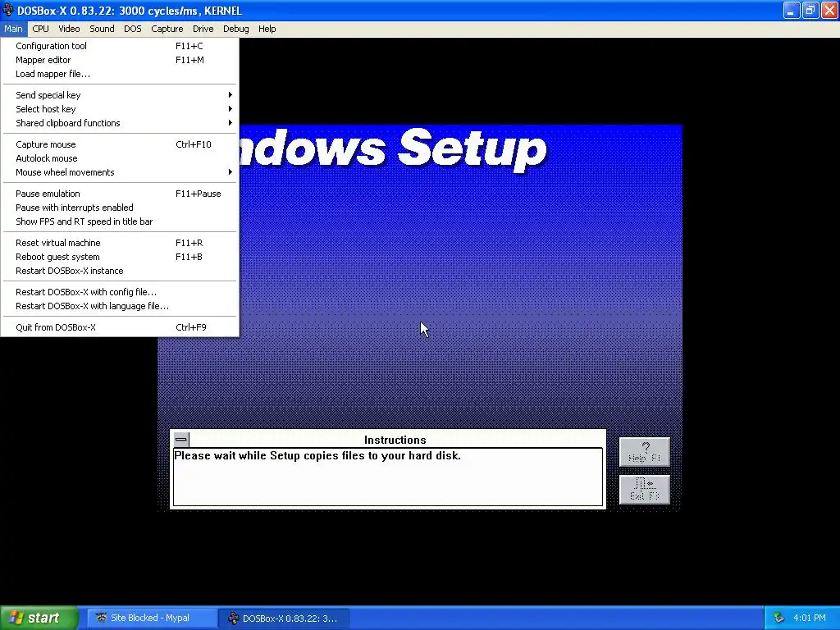Click the Instructions dialog title text
Image resolution: width=840 pixels, height=630 pixels.
point(395,440)
